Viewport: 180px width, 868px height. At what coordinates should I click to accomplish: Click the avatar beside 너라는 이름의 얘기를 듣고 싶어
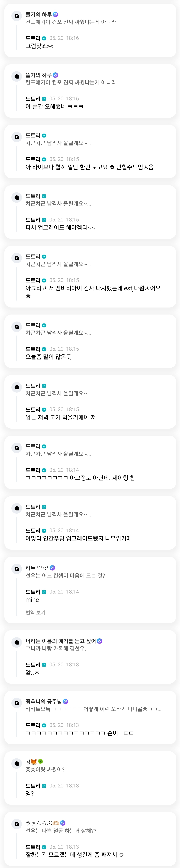coord(17,642)
